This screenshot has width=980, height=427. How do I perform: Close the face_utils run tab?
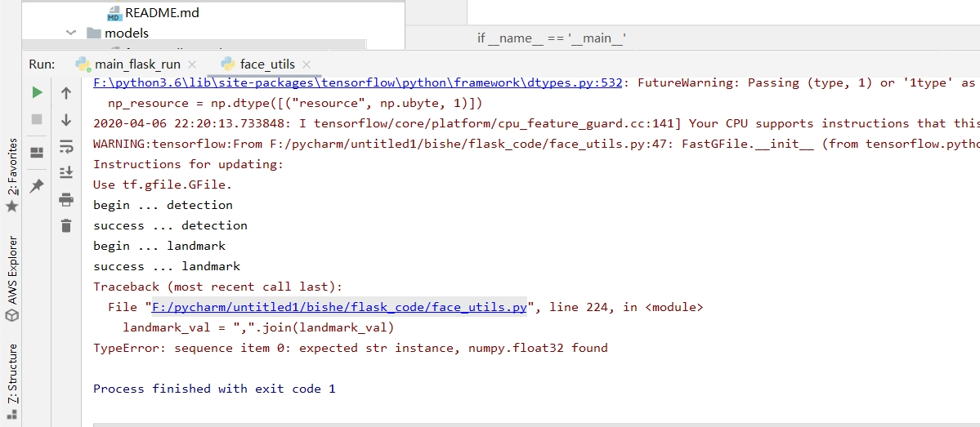click(x=307, y=64)
